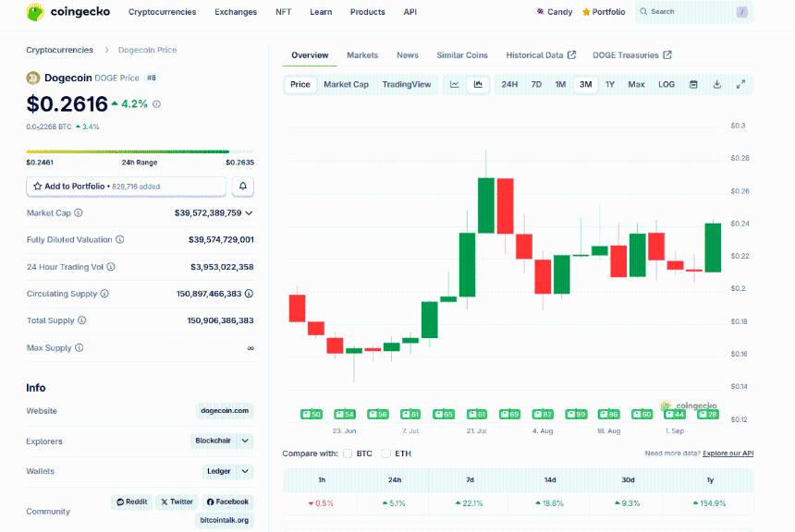Screen dimensions: 795x532
Task: Expand chart to fullscreen
Action: (740, 85)
